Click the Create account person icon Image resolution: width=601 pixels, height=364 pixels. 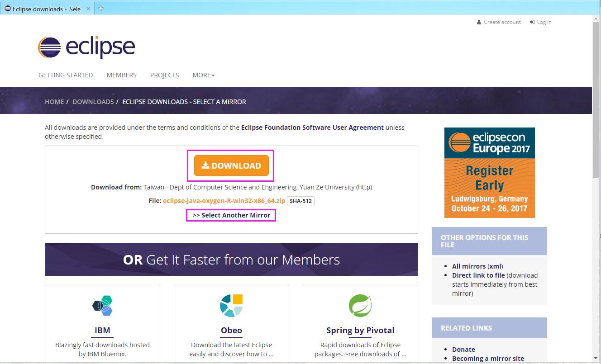tap(479, 22)
